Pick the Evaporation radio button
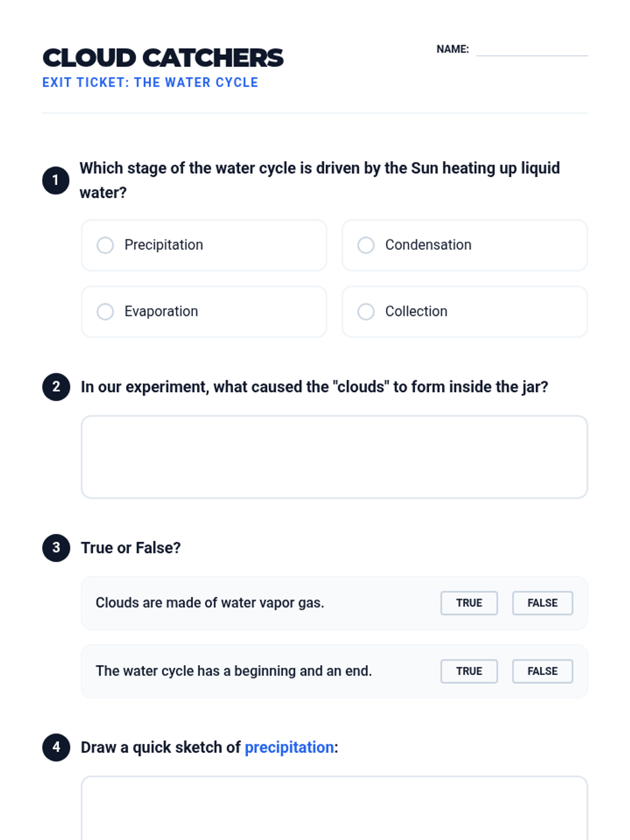The image size is (630, 840). 106,312
